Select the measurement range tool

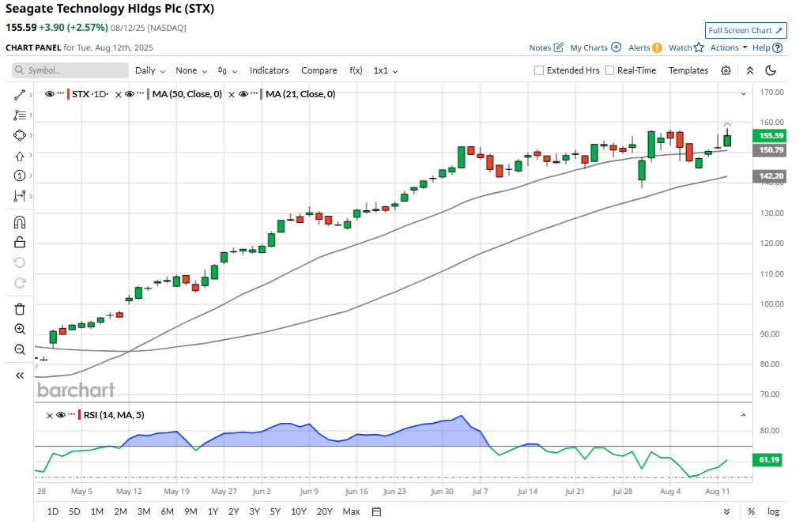20,196
